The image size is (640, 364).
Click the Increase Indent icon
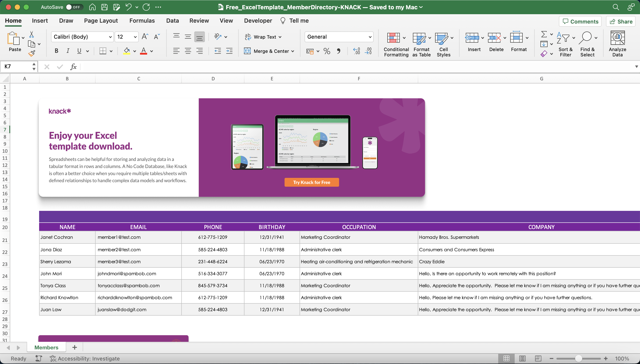(x=229, y=51)
